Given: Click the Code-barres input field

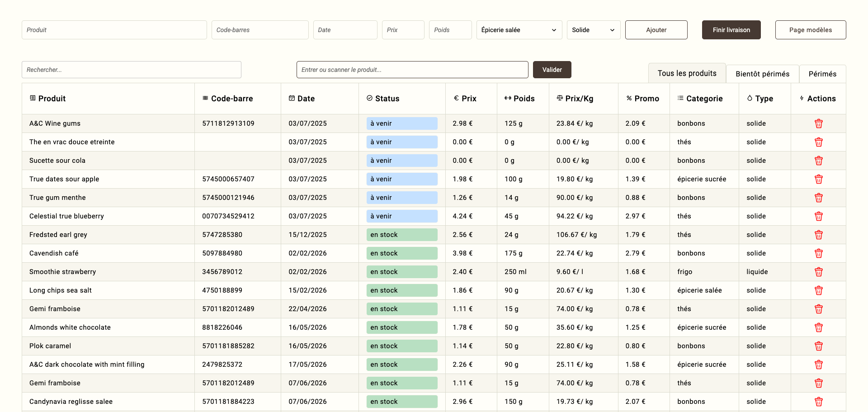Looking at the screenshot, I should coord(259,30).
